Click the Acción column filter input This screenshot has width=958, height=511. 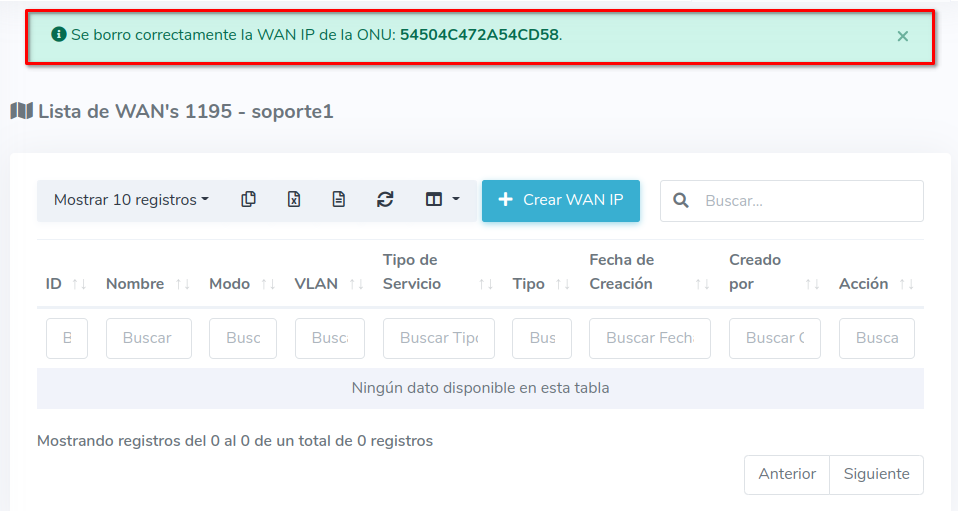[876, 338]
